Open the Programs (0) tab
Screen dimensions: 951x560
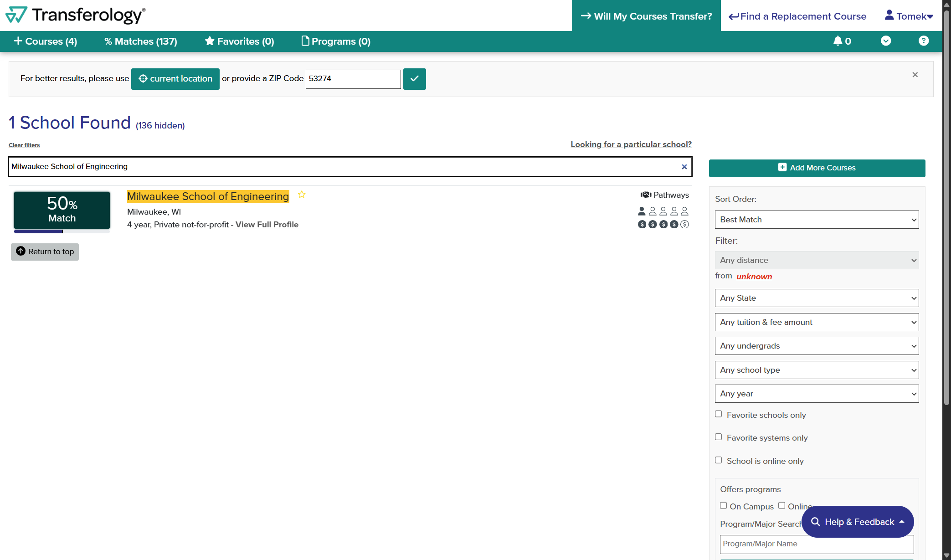coord(336,41)
